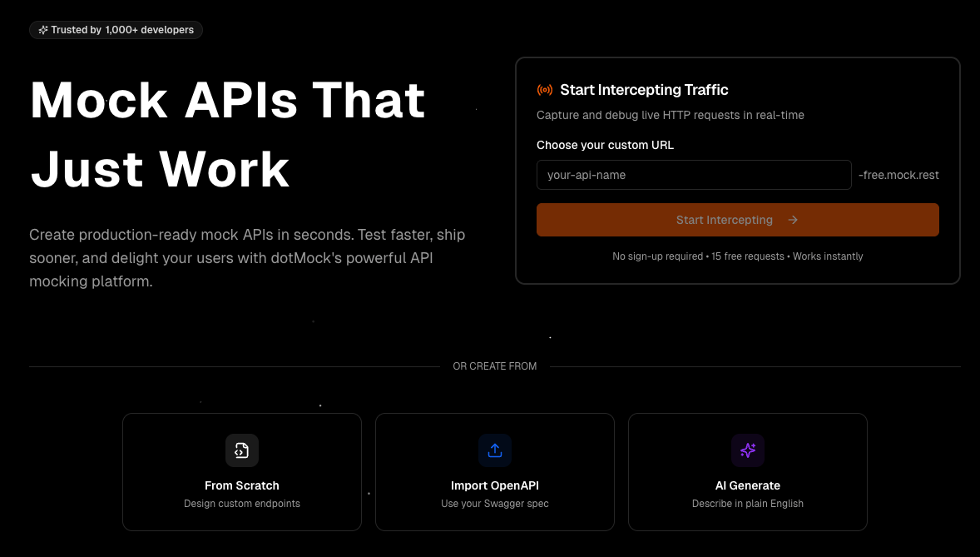Click the "Start Intercepting Traffic" panel heading

click(x=644, y=90)
